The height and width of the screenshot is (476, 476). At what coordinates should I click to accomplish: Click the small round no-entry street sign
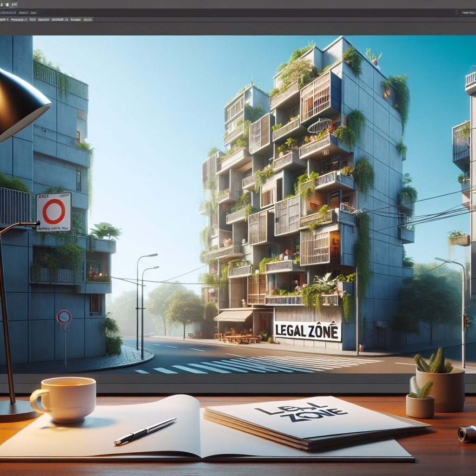(x=64, y=317)
